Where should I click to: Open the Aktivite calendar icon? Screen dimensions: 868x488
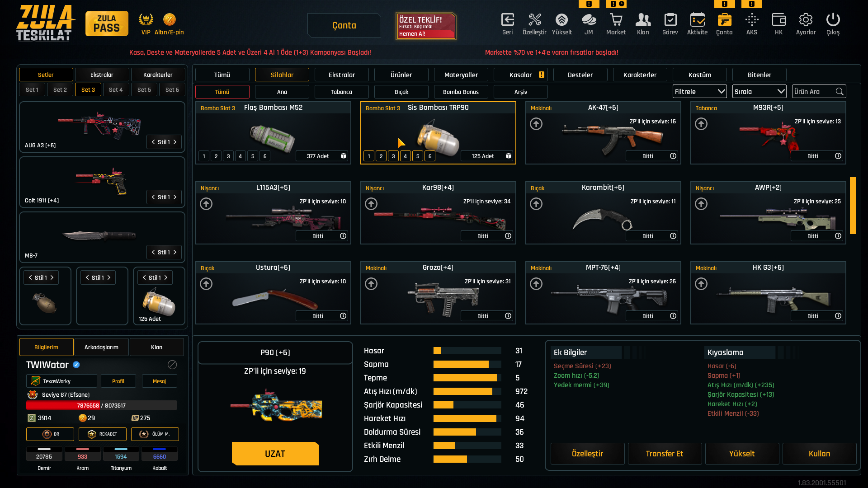pyautogui.click(x=697, y=20)
